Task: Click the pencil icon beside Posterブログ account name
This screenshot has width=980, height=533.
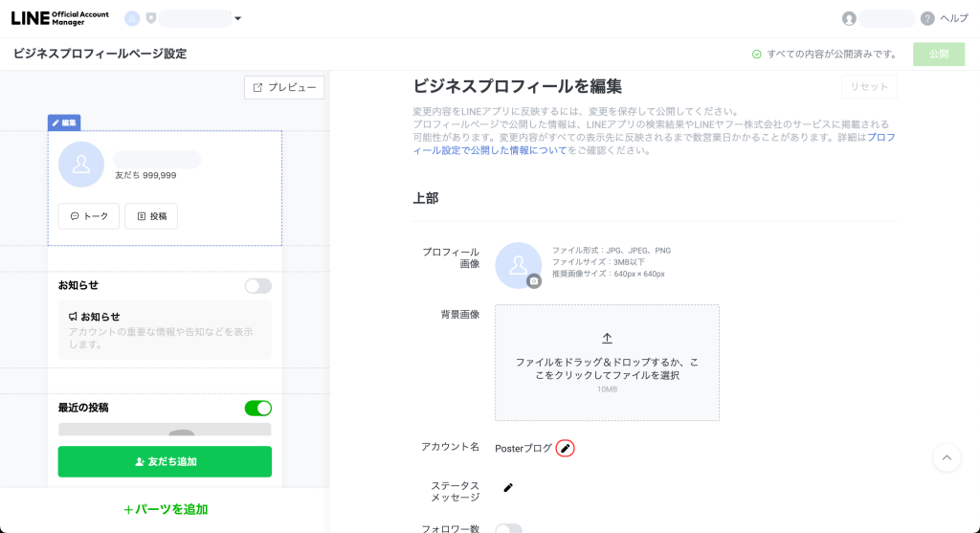Action: click(565, 448)
